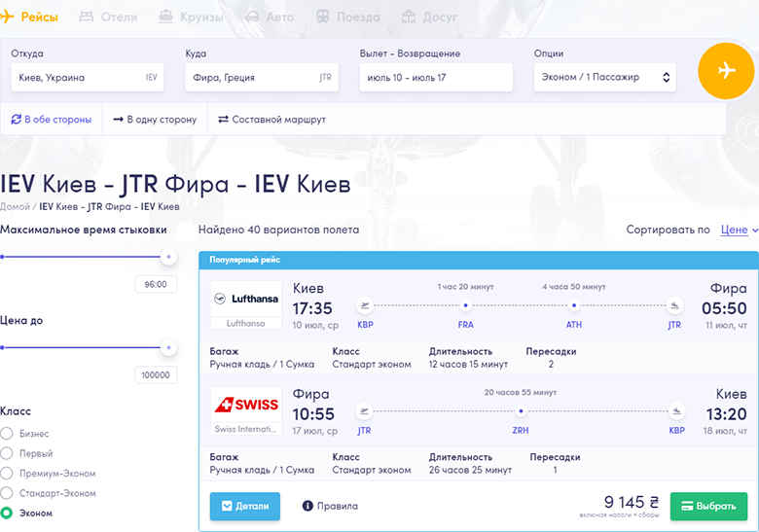Switch to the Отели tab
Viewport: 759px width, 532px height.
pos(108,18)
